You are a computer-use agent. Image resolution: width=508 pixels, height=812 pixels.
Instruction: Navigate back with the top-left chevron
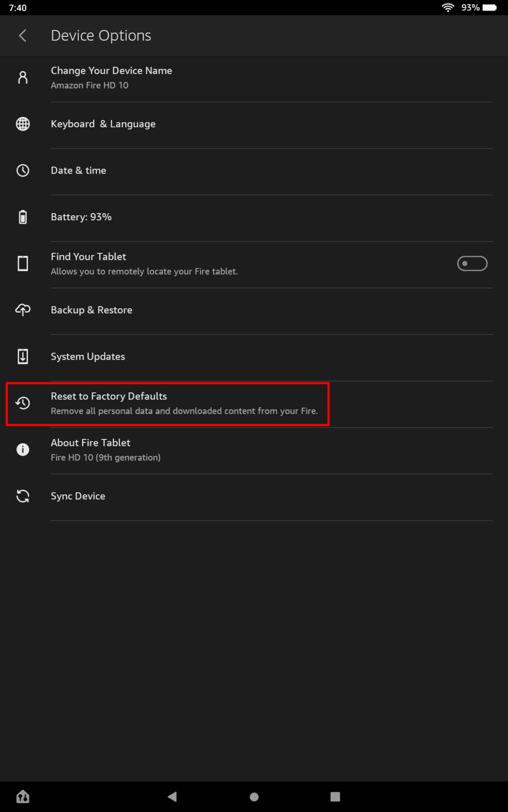click(x=22, y=36)
